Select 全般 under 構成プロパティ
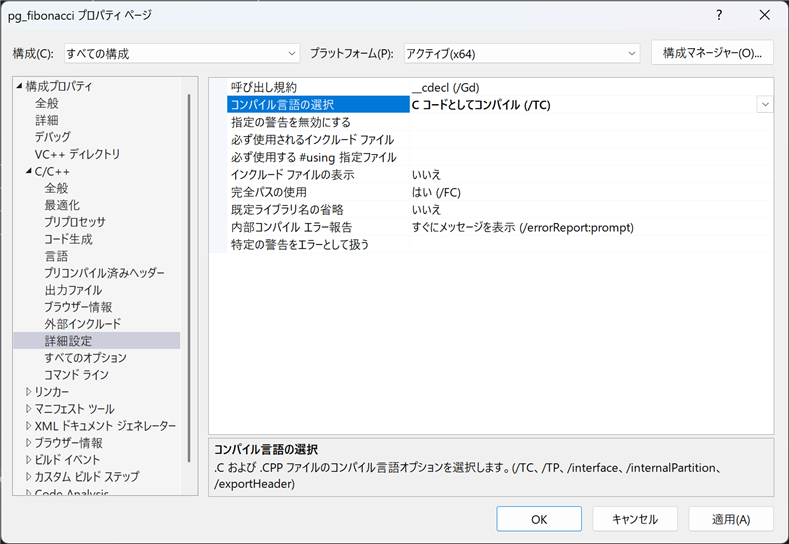Image resolution: width=789 pixels, height=544 pixels. pos(47,103)
